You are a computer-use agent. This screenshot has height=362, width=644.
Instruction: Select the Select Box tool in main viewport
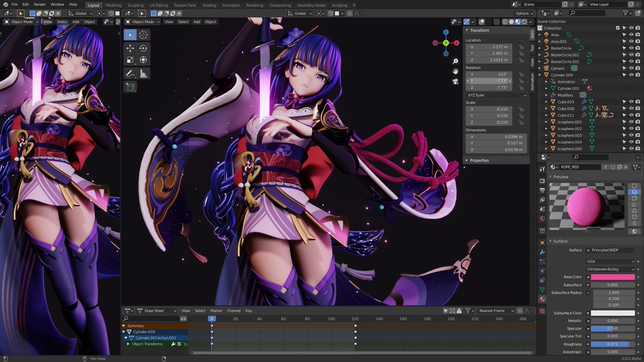click(130, 35)
